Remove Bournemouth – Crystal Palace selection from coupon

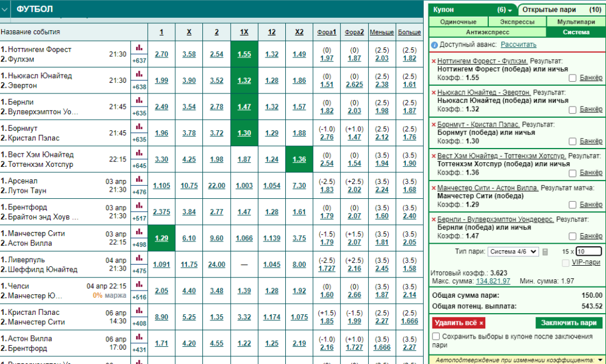pyautogui.click(x=434, y=125)
